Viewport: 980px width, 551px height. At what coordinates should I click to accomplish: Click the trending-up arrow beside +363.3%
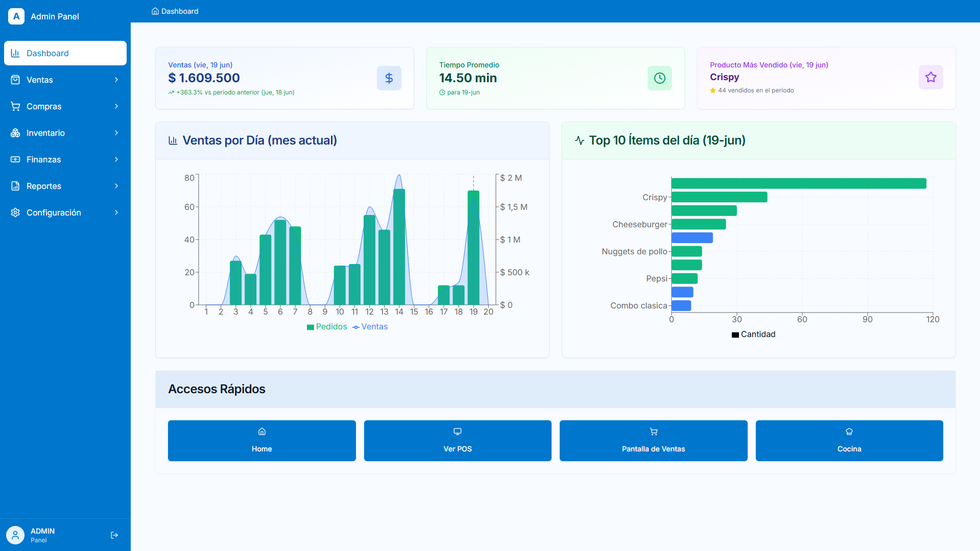[171, 92]
